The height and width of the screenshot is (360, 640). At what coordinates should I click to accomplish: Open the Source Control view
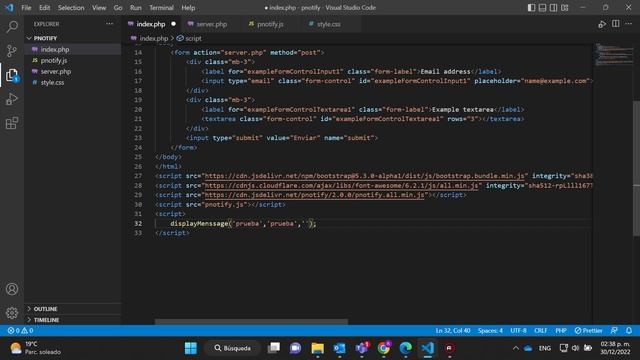click(12, 51)
